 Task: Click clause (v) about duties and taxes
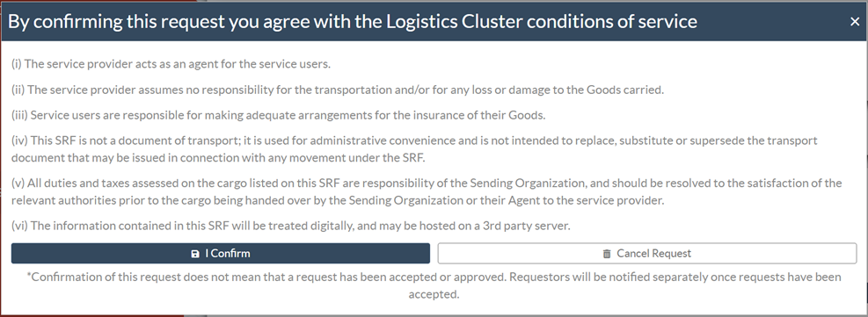coord(427,183)
